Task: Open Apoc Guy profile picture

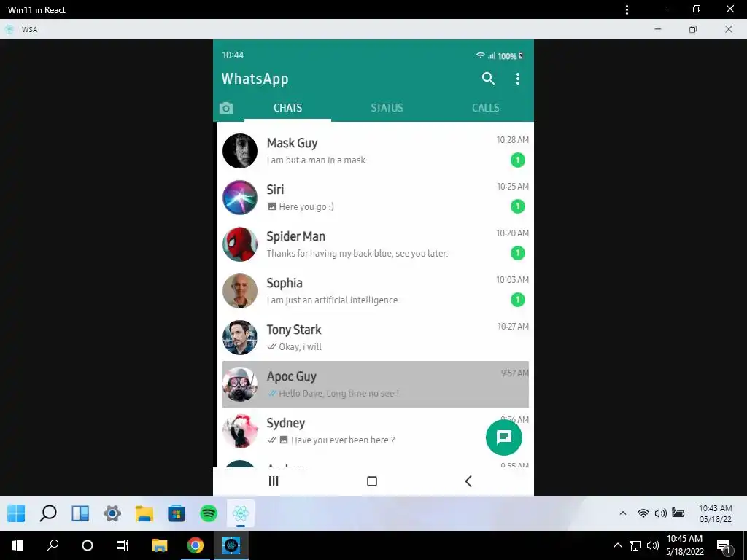Action: pyautogui.click(x=240, y=384)
